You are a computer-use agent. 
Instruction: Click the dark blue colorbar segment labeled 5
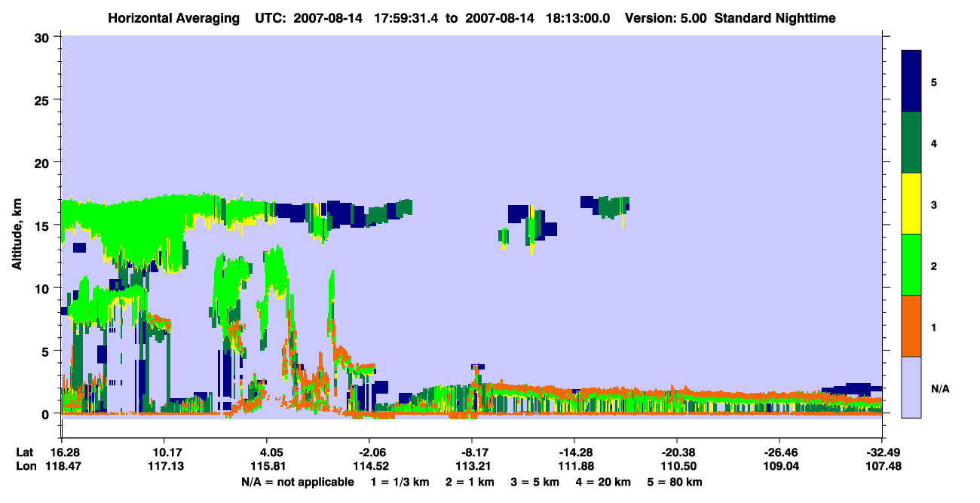[x=911, y=81]
